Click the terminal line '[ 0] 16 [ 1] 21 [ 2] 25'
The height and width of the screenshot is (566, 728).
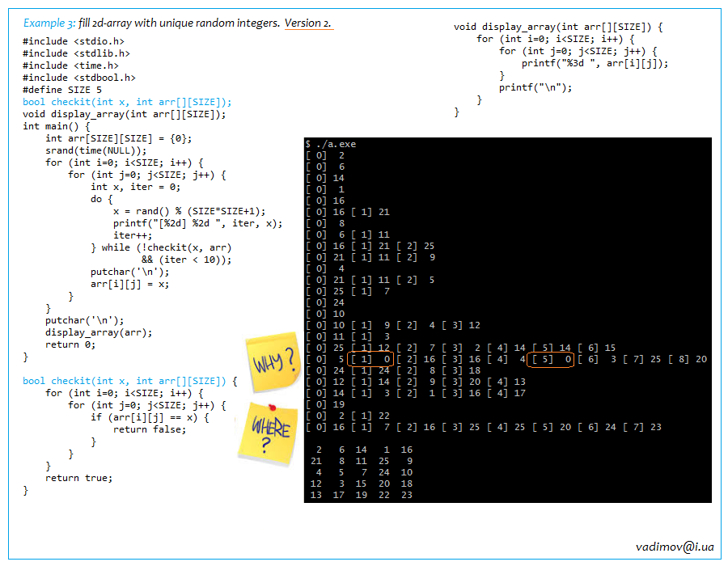tap(370, 246)
